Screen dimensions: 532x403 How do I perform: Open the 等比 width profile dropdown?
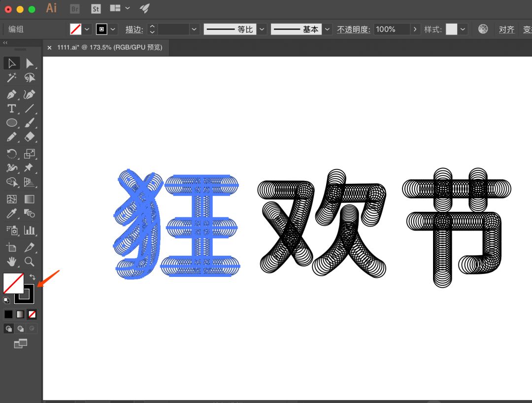(262, 29)
